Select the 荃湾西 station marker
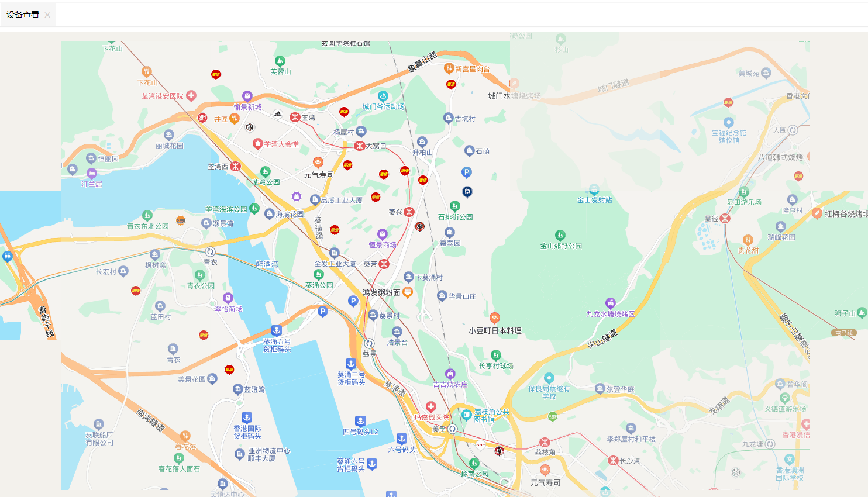 [x=235, y=166]
